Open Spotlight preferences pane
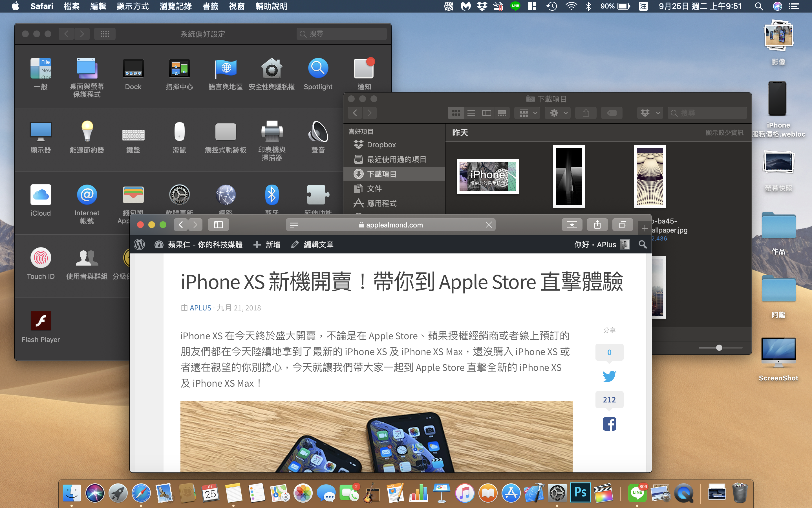812x508 pixels. click(318, 74)
